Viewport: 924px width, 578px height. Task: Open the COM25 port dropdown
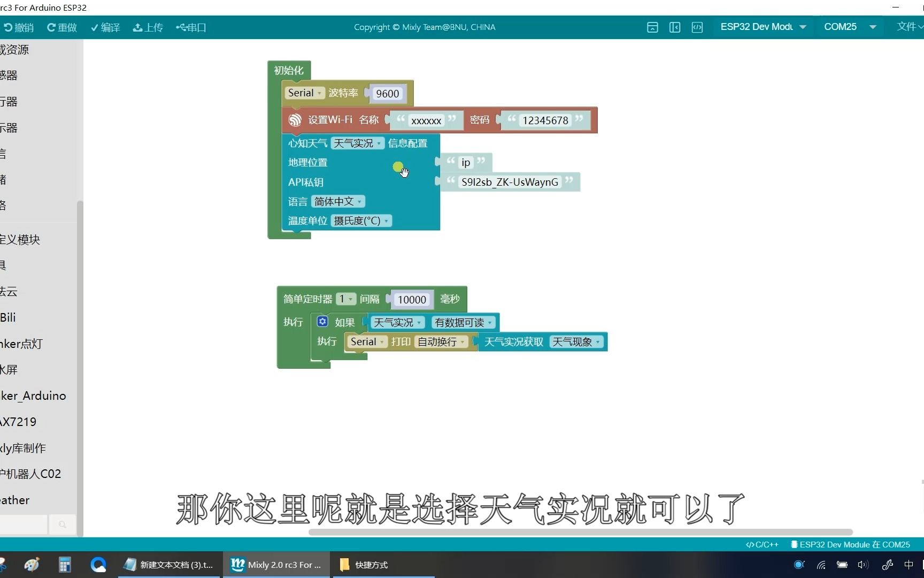[x=850, y=27]
